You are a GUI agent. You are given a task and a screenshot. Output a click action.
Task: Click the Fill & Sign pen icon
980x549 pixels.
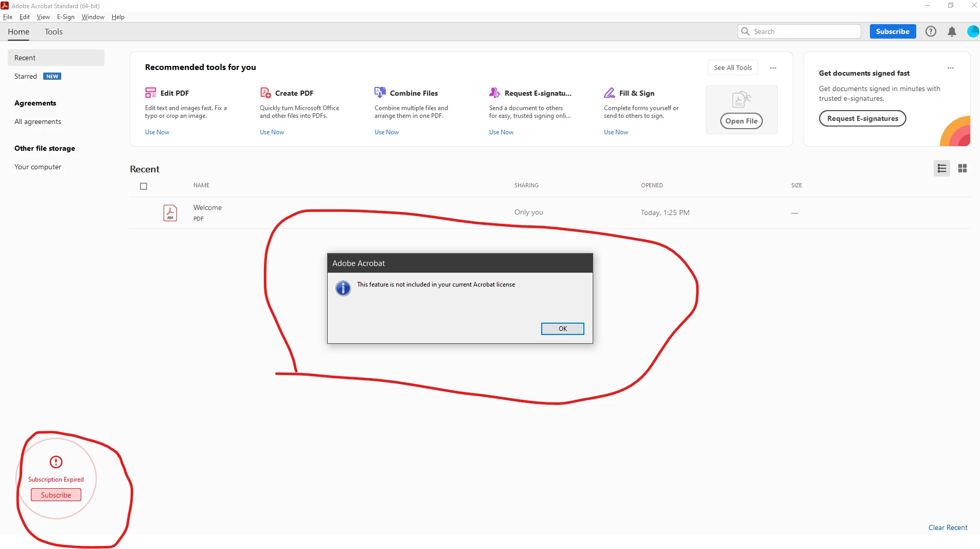tap(609, 93)
